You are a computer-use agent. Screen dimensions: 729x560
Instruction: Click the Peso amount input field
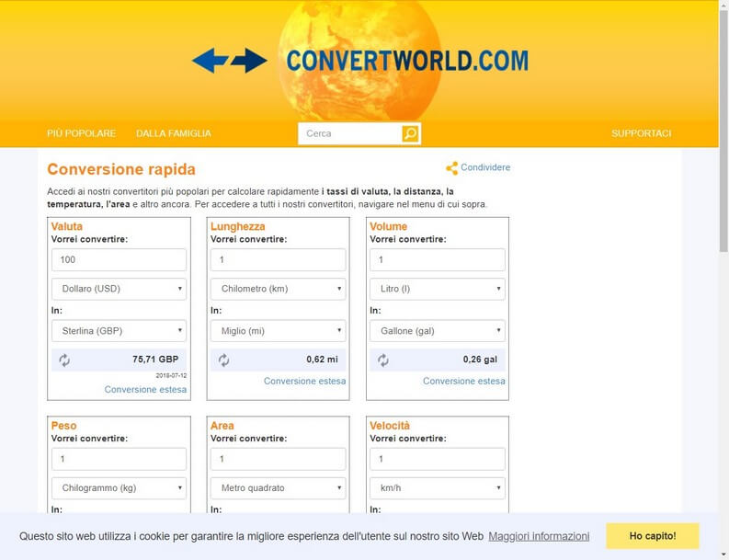(119, 459)
